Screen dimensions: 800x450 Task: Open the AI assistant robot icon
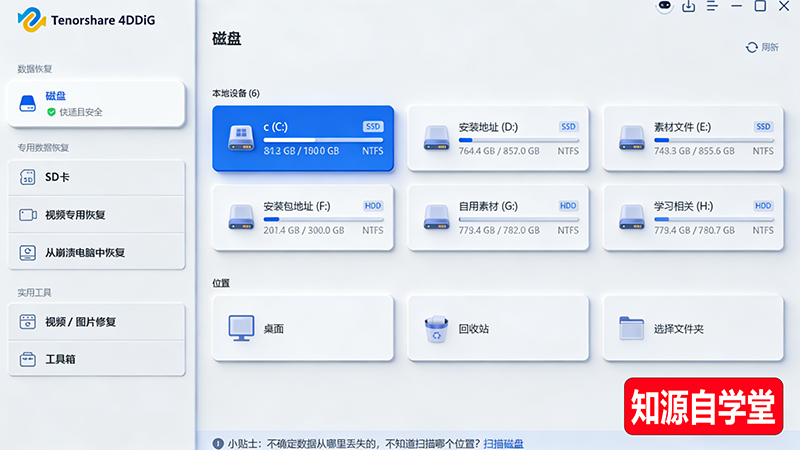[x=665, y=6]
